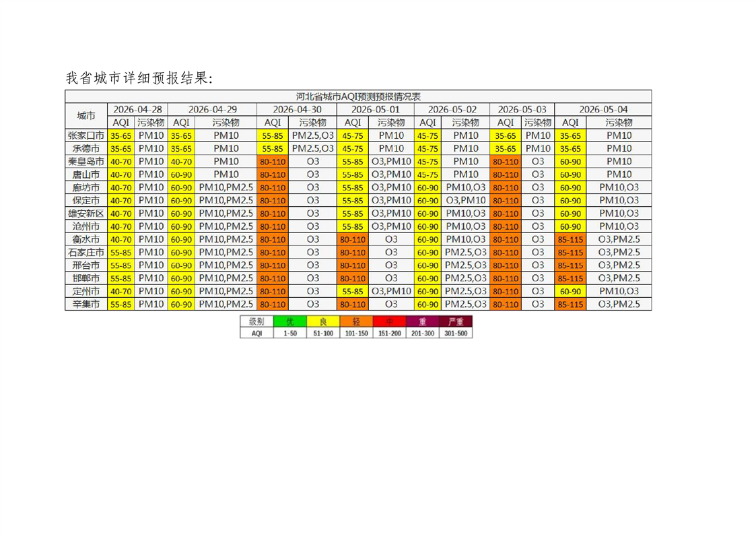This screenshot has height=535, width=756.
Task: Select the 2026-05-02 date header
Action: coord(452,110)
